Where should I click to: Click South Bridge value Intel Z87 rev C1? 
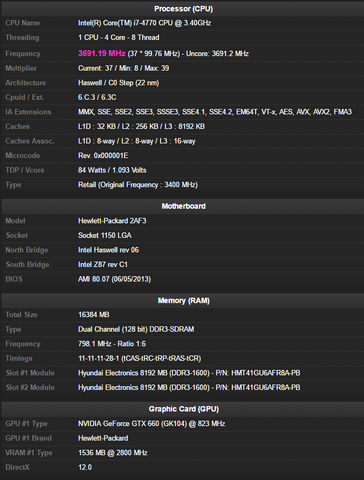coord(103,265)
